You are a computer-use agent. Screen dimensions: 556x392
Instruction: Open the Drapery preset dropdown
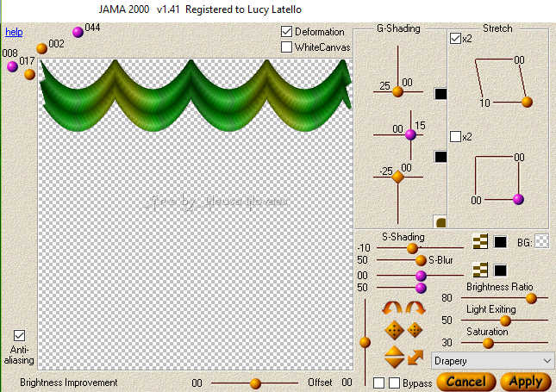(494, 360)
